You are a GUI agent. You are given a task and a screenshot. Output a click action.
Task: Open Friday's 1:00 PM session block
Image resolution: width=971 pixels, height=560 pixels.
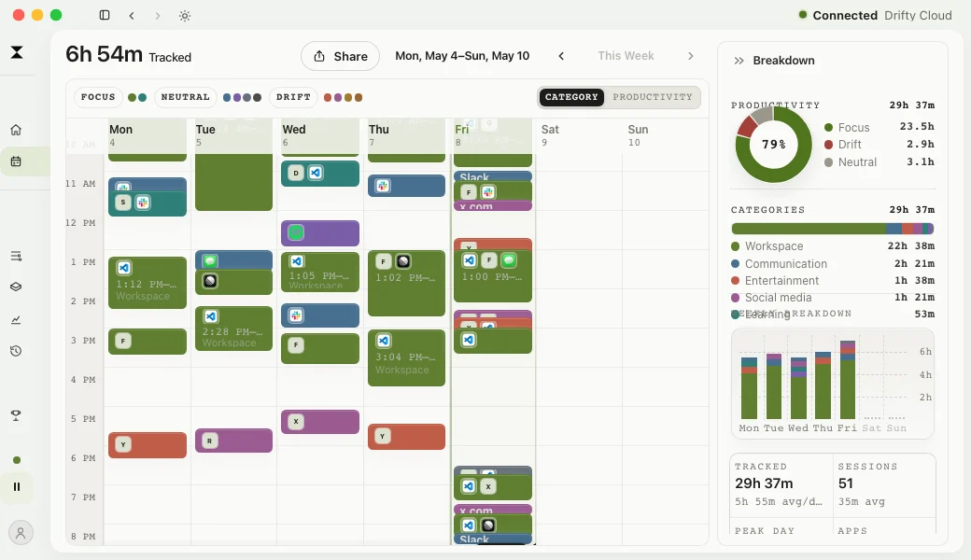pos(493,275)
